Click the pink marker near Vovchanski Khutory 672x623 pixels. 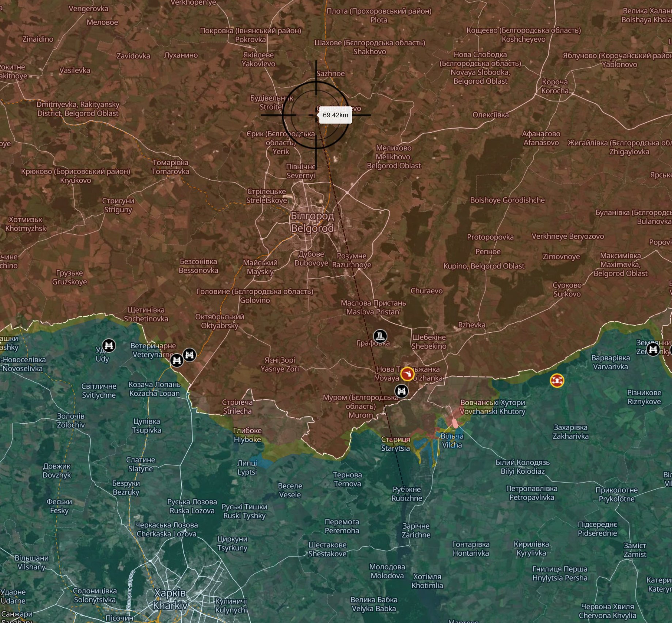tap(455, 423)
